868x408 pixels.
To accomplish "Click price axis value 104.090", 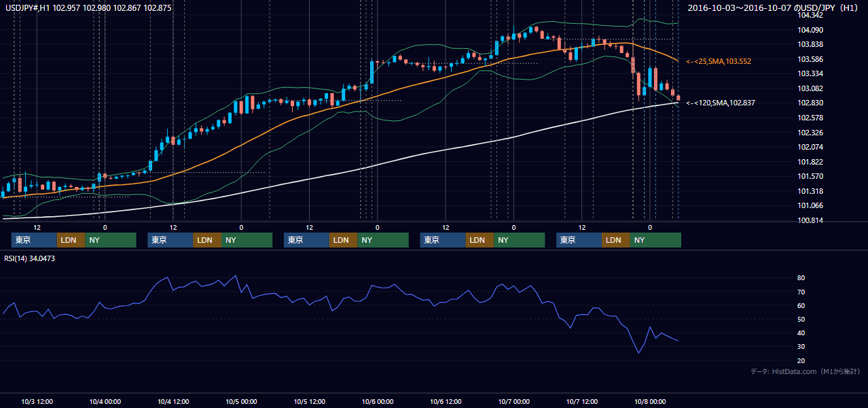I will coord(811,30).
